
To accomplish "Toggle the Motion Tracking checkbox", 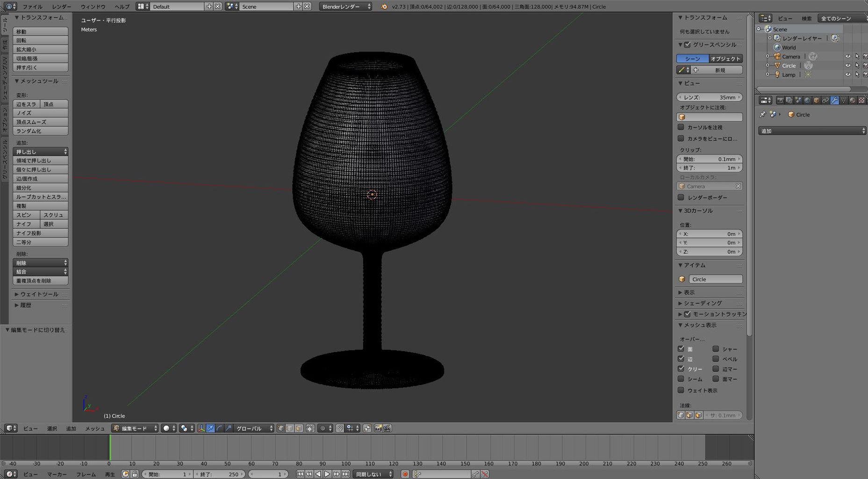I will (x=687, y=314).
